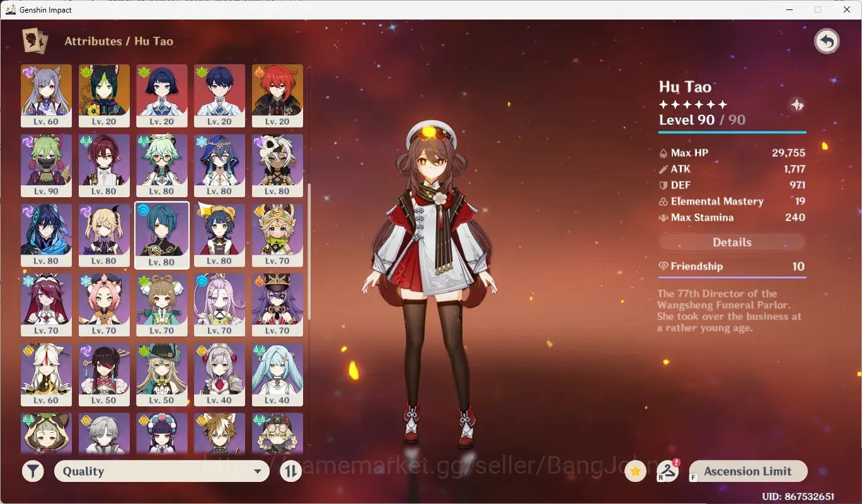Select Xiangling with the new marker
Image resolution: width=862 pixels, height=504 pixels.
pyautogui.click(x=219, y=235)
